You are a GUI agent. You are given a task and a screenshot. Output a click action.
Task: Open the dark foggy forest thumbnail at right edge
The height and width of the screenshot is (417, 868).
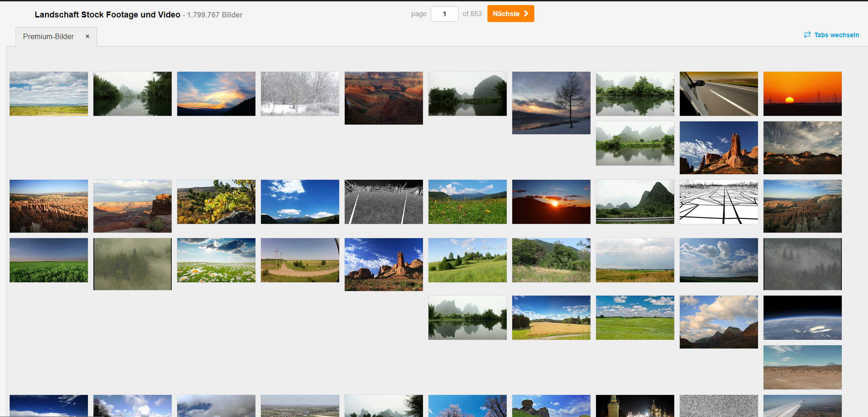pyautogui.click(x=803, y=264)
